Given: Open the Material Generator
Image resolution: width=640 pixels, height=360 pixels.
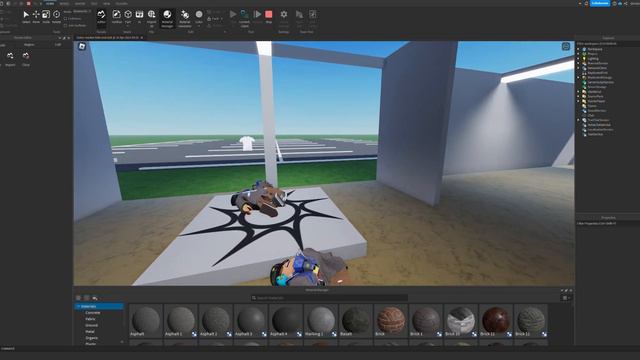Looking at the screenshot, I should coord(185,18).
